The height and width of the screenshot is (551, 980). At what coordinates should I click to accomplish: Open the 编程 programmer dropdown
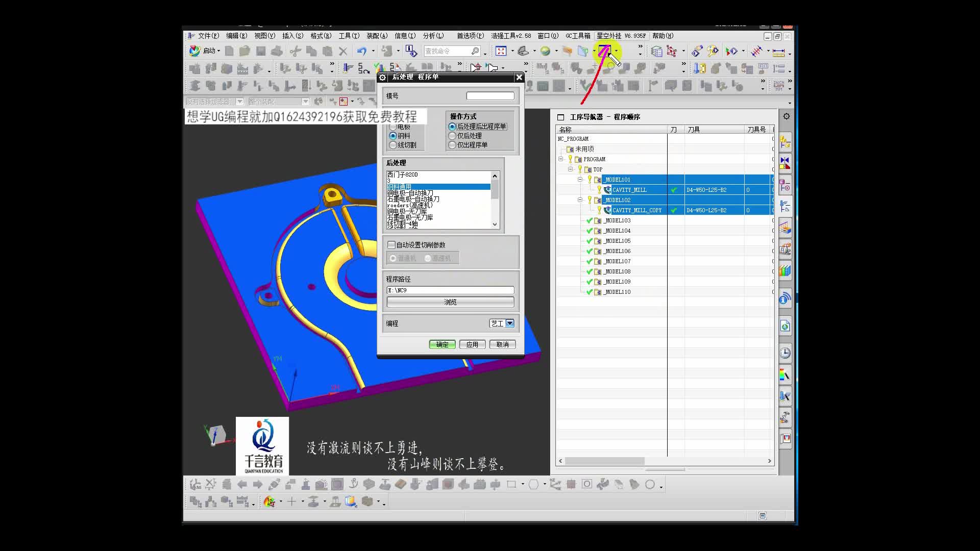[509, 323]
